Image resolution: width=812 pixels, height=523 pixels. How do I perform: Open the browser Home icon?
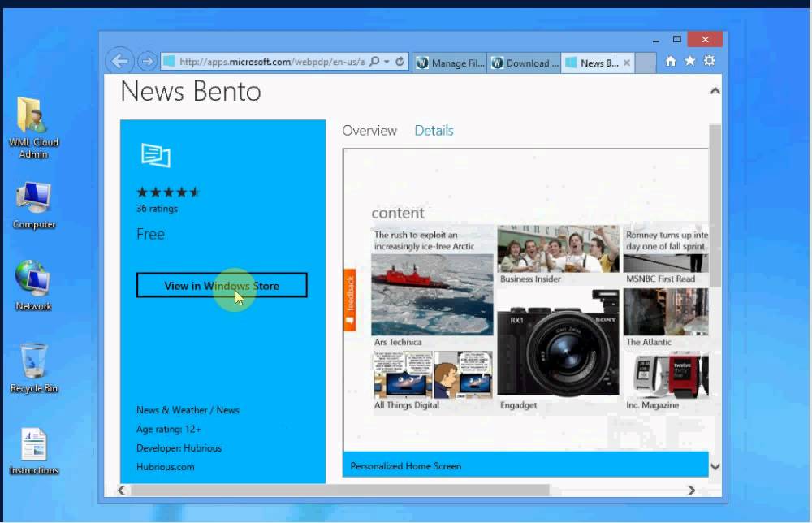coord(671,61)
